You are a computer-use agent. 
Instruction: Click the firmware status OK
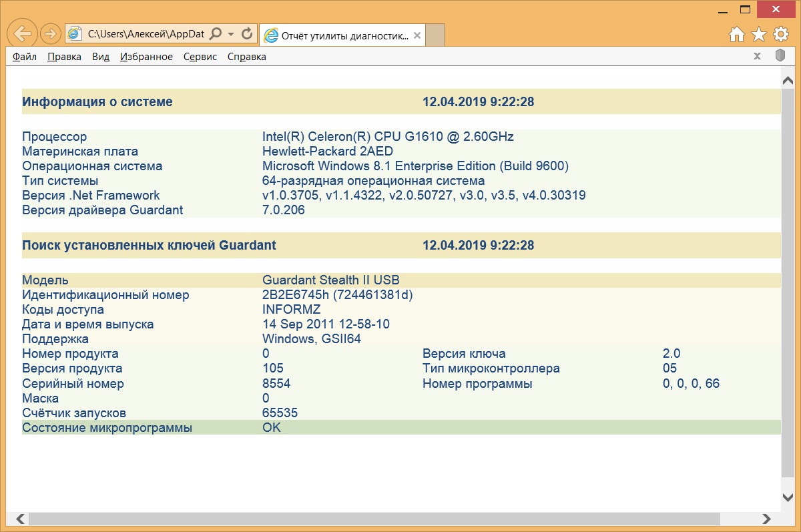[x=272, y=428]
